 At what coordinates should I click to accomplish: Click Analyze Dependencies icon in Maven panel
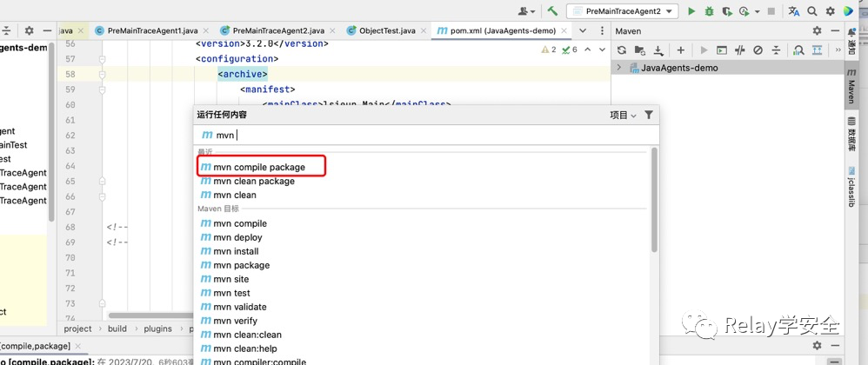[x=798, y=50]
